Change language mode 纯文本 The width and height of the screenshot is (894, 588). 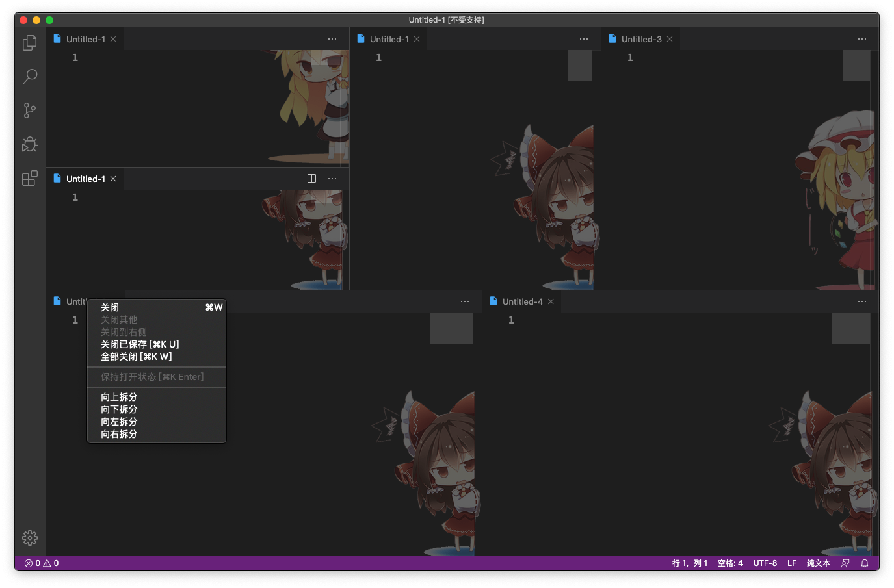click(x=819, y=563)
